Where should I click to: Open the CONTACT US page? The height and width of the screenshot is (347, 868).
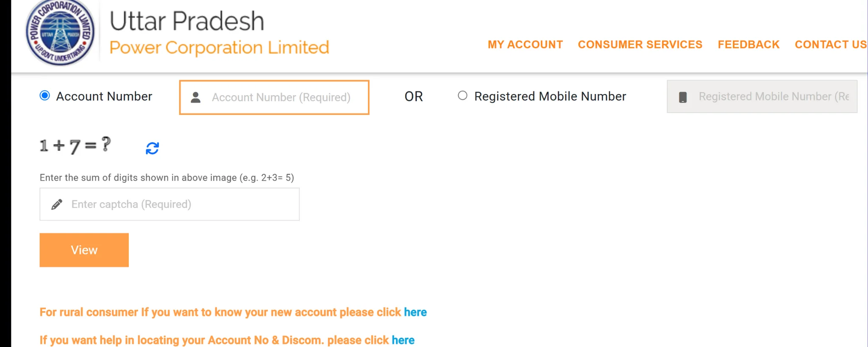830,44
